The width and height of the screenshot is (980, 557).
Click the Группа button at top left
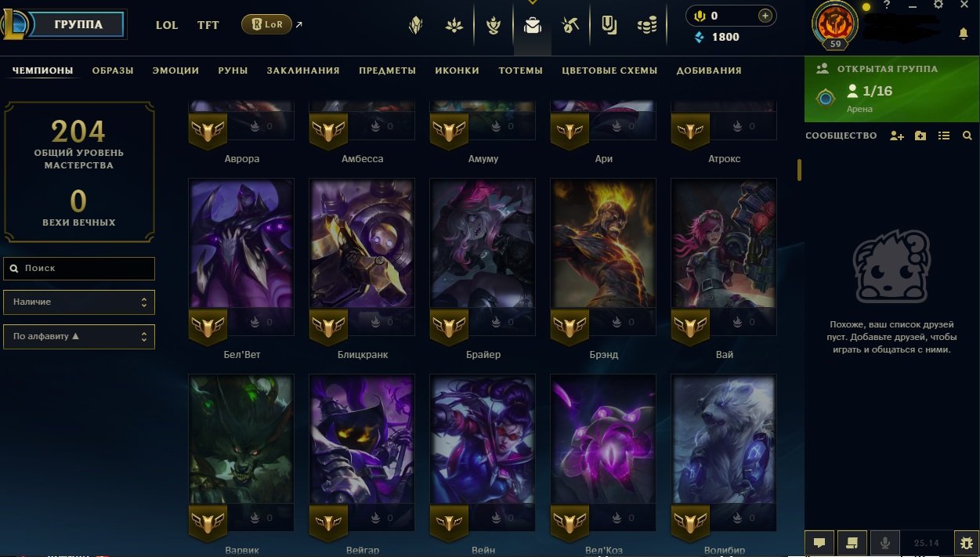coord(78,24)
